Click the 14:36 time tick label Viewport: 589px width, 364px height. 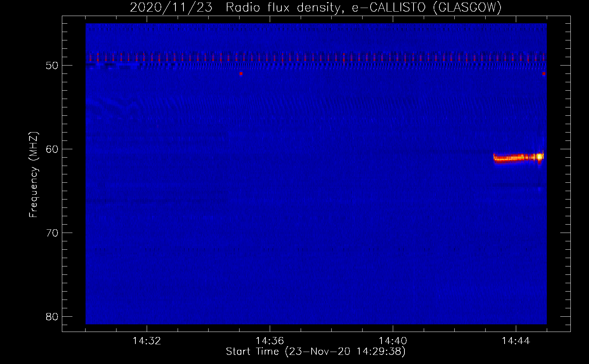pos(270,341)
